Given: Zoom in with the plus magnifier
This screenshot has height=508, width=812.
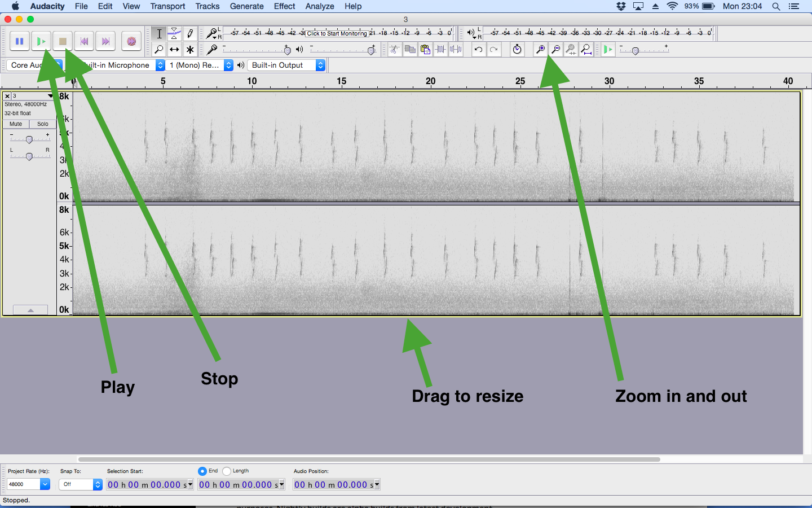Looking at the screenshot, I should (x=540, y=50).
